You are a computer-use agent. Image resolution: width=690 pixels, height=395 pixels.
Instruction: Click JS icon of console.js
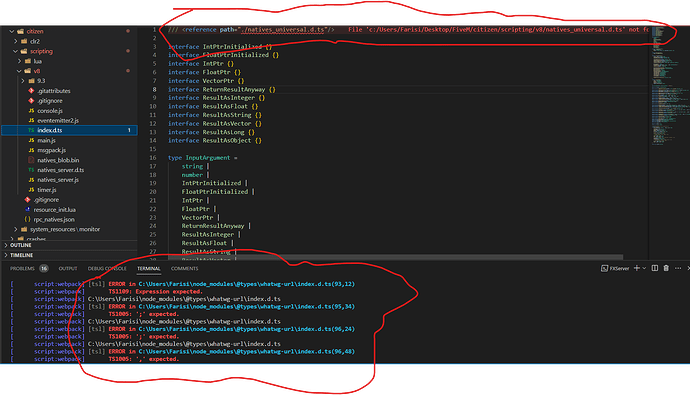tap(31, 110)
